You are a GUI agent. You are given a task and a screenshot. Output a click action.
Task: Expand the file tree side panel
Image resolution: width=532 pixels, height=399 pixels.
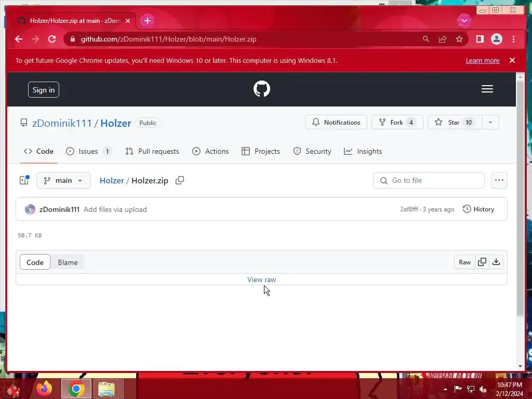(24, 180)
